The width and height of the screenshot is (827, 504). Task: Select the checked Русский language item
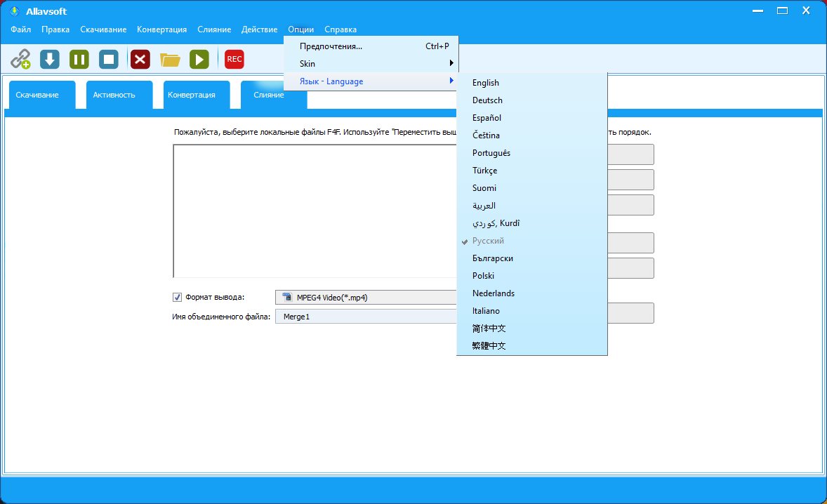(489, 241)
